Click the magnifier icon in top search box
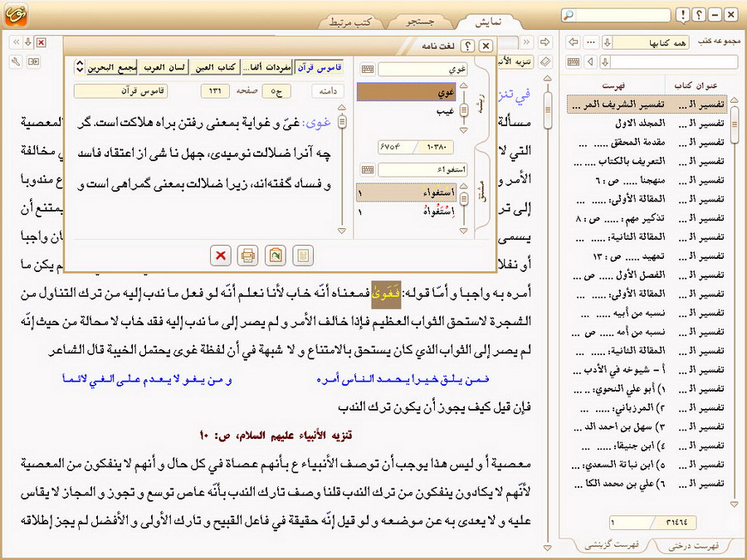The image size is (747, 560). 569,15
